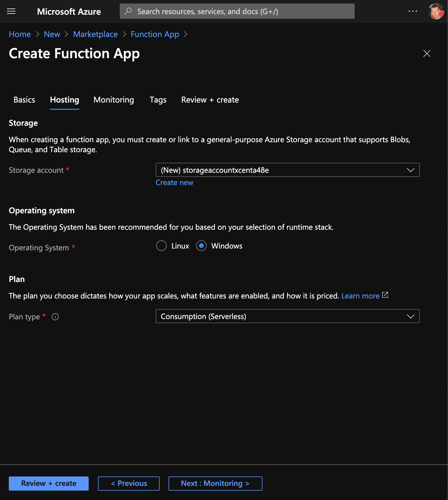The image size is (448, 500).
Task: Click Next : Monitoring button
Action: pyautogui.click(x=215, y=484)
